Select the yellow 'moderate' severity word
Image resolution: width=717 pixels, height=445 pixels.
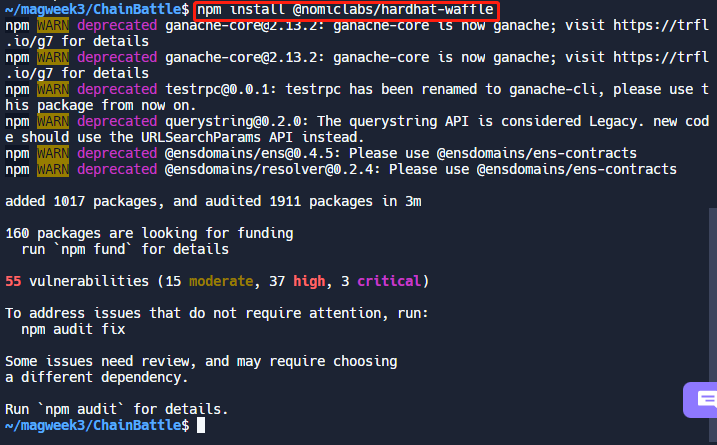(221, 281)
